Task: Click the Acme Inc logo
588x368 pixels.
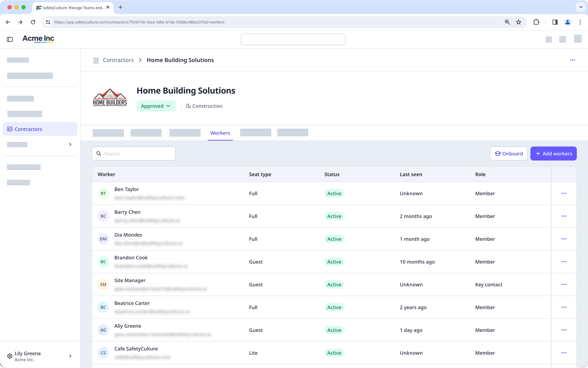Action: pos(38,39)
